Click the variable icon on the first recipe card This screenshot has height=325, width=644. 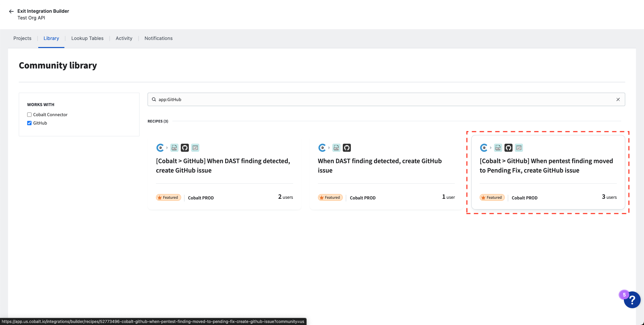point(195,148)
